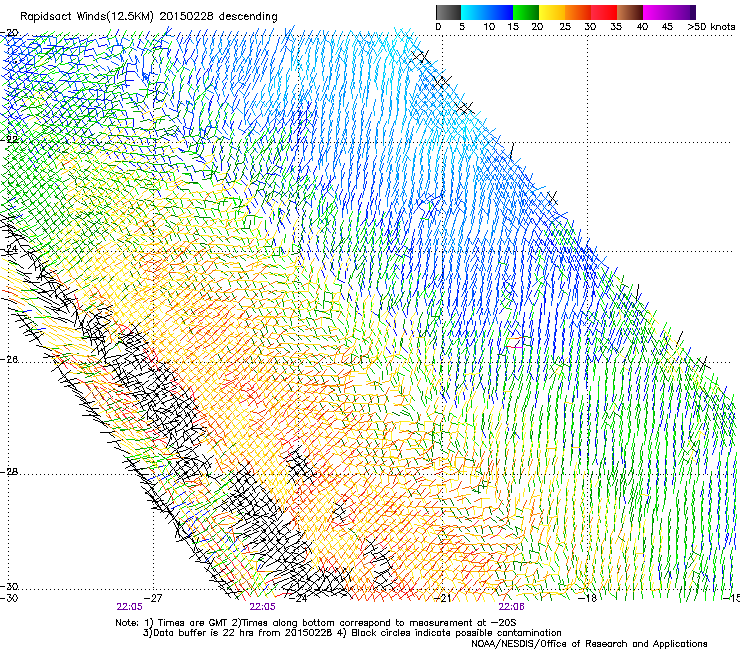Select the brown 35–40 knots legend segment
Viewport: 740px width, 650px height.
[630, 12]
